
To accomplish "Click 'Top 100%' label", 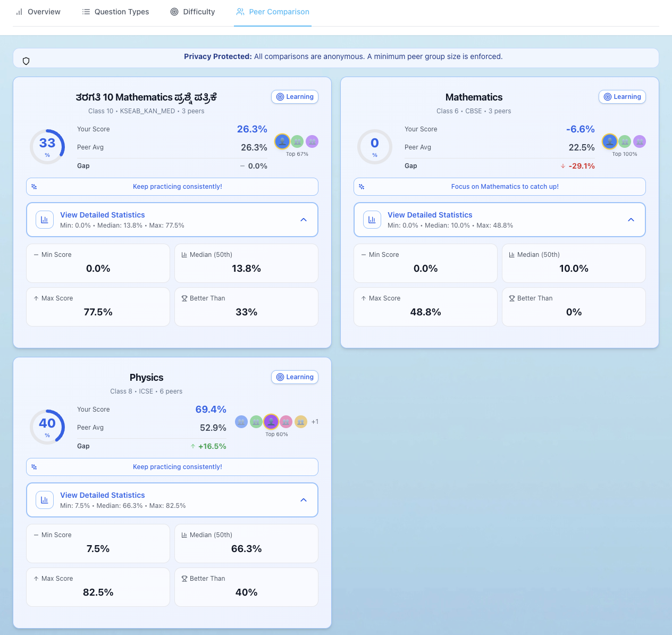I will pyautogui.click(x=625, y=154).
